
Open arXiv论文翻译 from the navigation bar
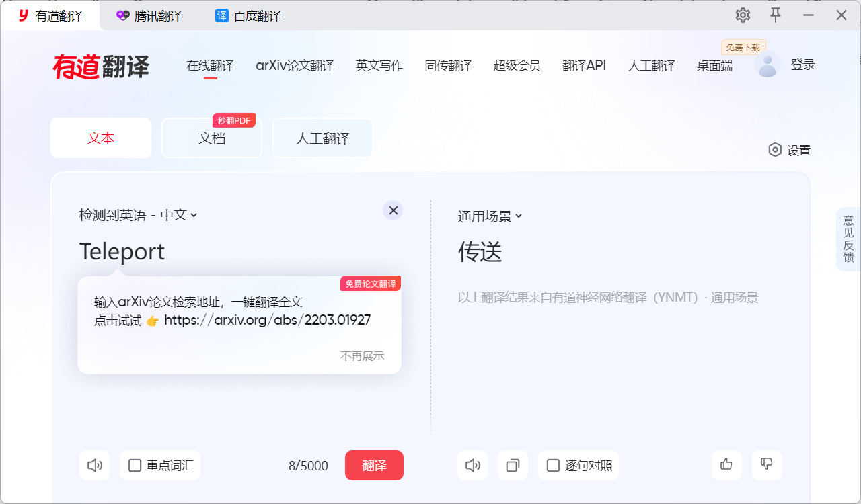(x=295, y=66)
